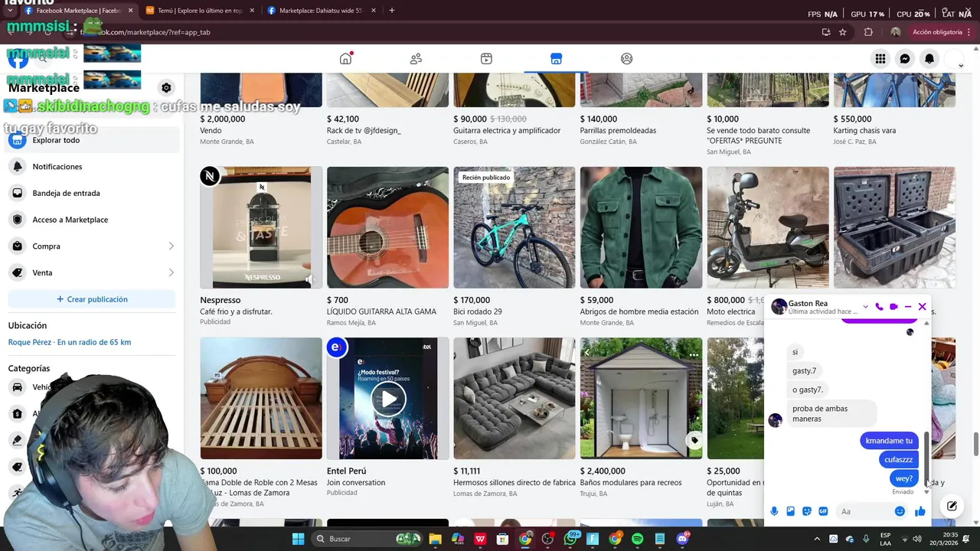This screenshot has width=980, height=551.
Task: Choose a sticker in the chat
Action: 807,511
